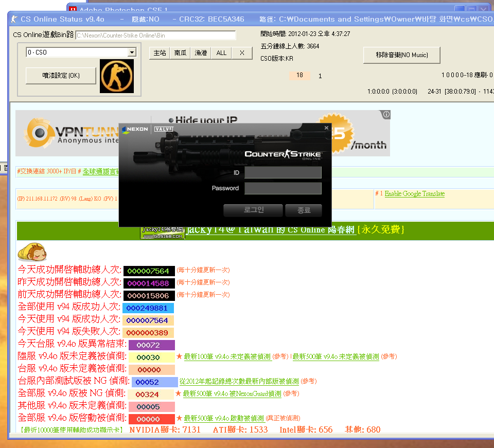Click the green 000007564 today counter
Image resolution: width=494 pixels, height=448 pixels.
coord(149,271)
